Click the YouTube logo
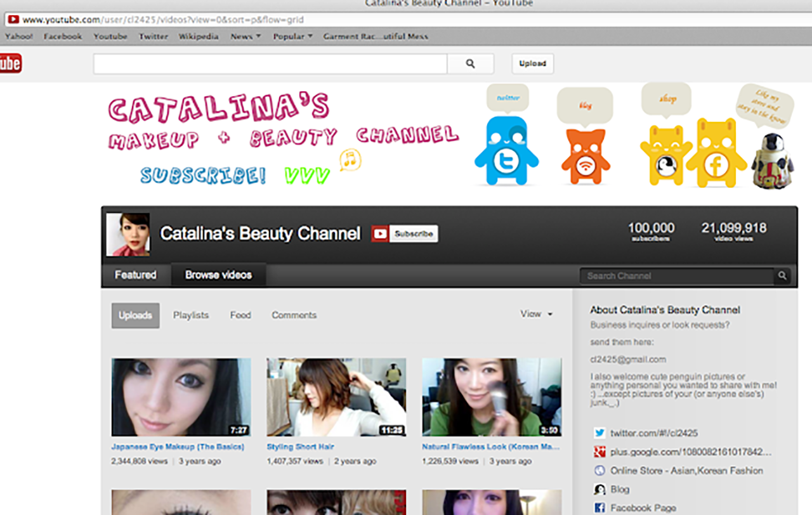812x515 pixels. click(x=10, y=63)
